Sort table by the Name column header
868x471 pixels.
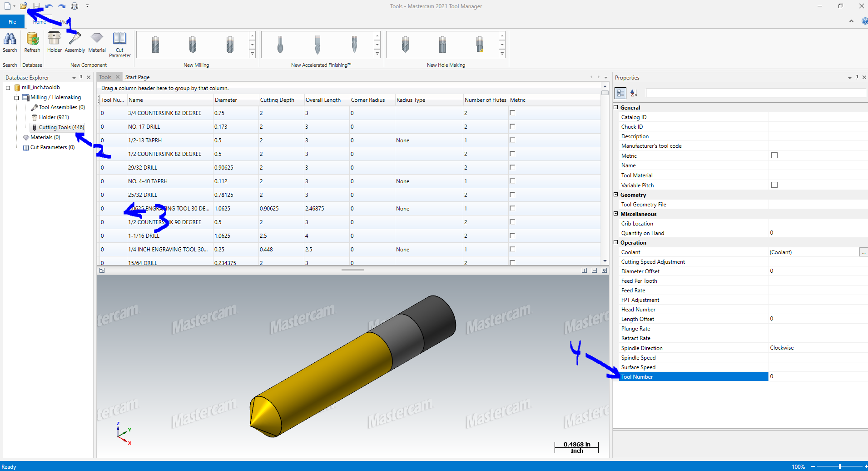(170, 100)
